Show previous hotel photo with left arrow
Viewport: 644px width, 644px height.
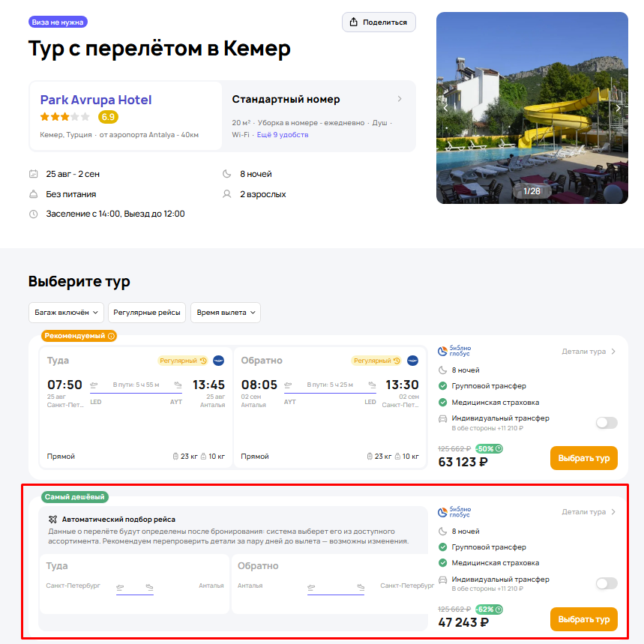pos(446,108)
